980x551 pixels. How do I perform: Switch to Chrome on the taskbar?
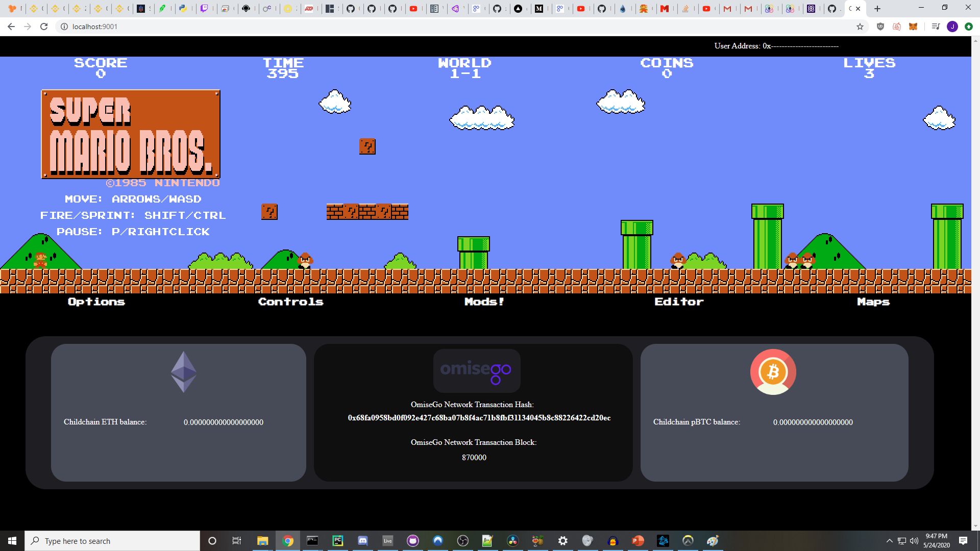(288, 541)
